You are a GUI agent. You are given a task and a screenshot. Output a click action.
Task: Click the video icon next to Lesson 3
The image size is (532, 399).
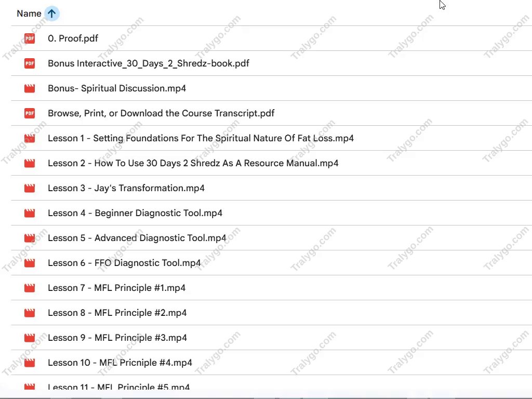pos(30,188)
